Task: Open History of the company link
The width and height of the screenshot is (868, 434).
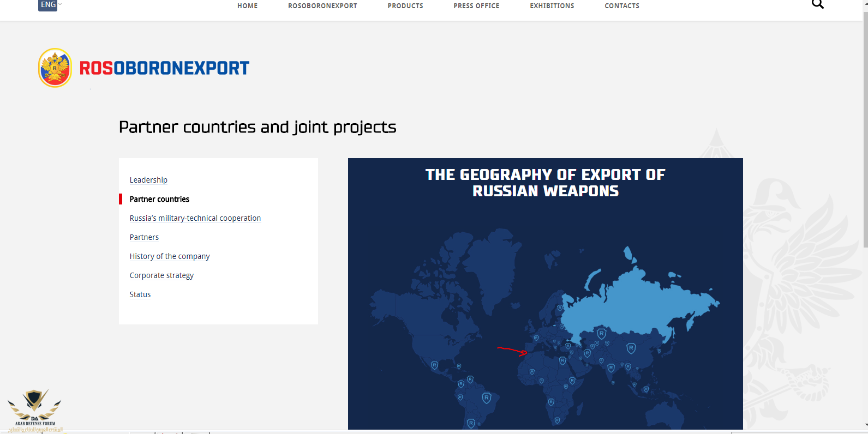Action: pos(169,256)
